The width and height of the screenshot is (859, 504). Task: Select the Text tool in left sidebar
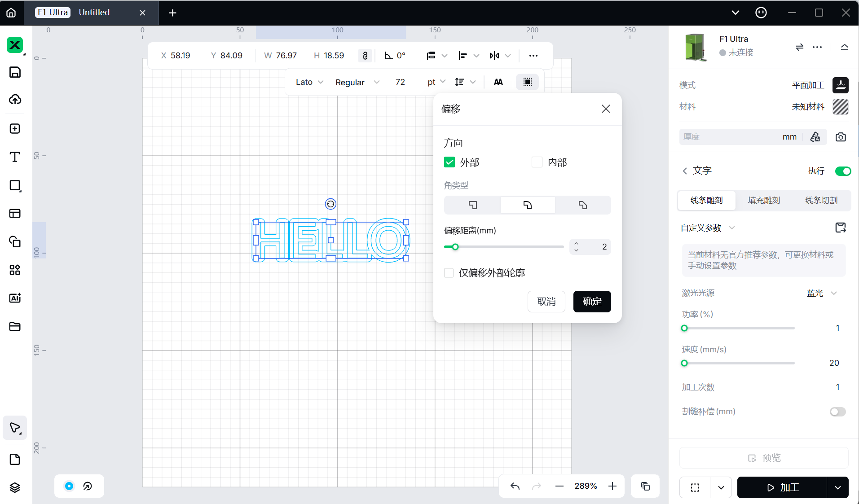click(x=15, y=157)
